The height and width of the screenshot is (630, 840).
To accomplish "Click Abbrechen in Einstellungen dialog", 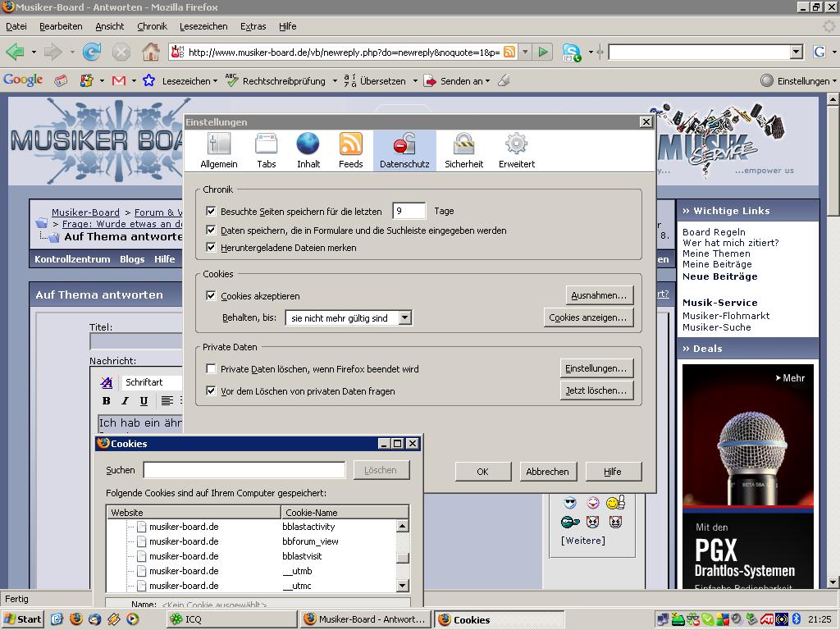I will 547,472.
